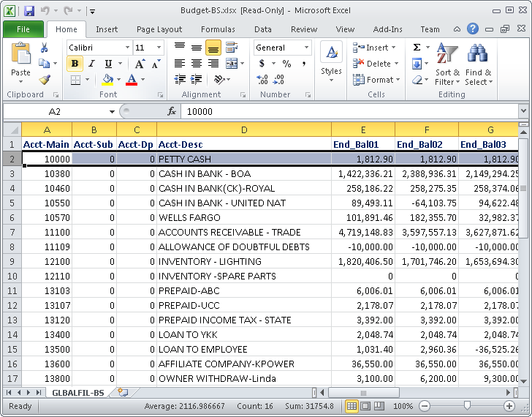The image size is (532, 417).
Task: Switch to the Formulas tab
Action: pos(218,29)
